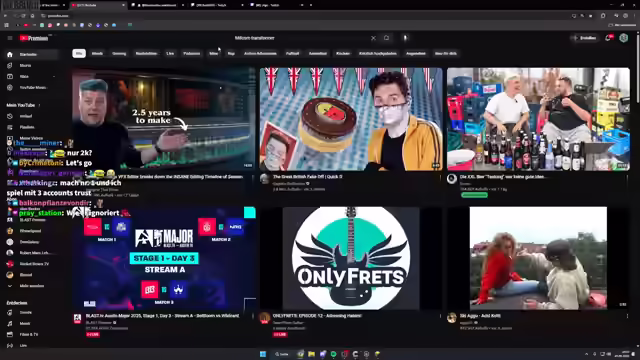Open options menu for Fake Off video
The image size is (640, 360).
[440, 178]
